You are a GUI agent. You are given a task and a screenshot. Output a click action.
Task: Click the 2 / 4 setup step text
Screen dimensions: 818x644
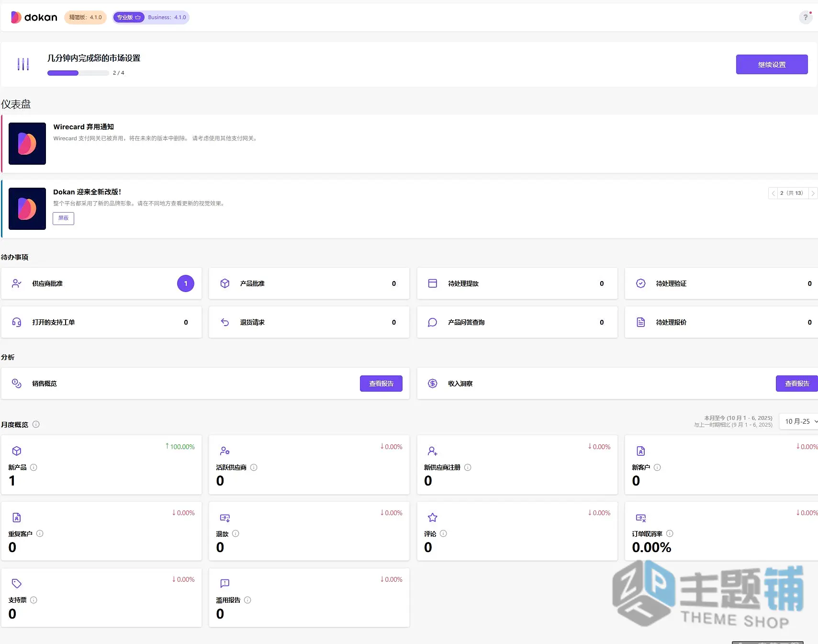click(118, 73)
